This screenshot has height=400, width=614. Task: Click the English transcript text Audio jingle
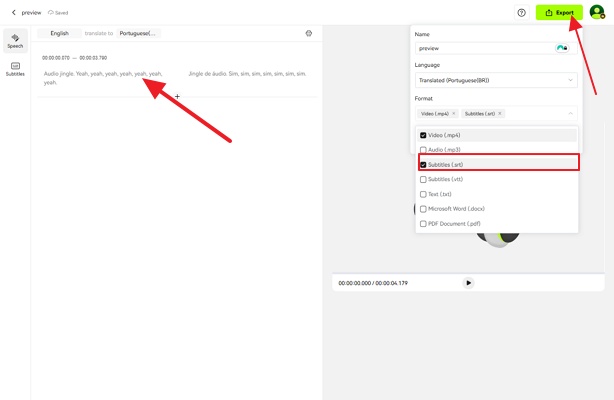coord(103,78)
